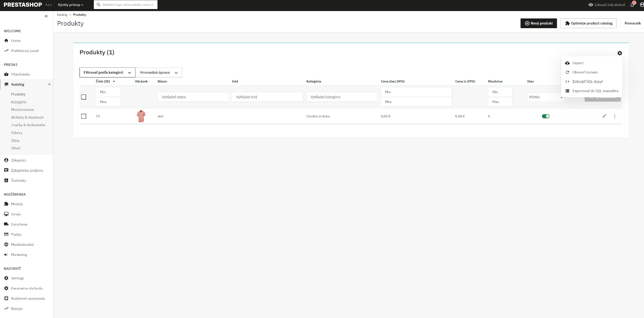The image size is (644, 318).
Task: Open the products settings gear menu
Action: 620,53
